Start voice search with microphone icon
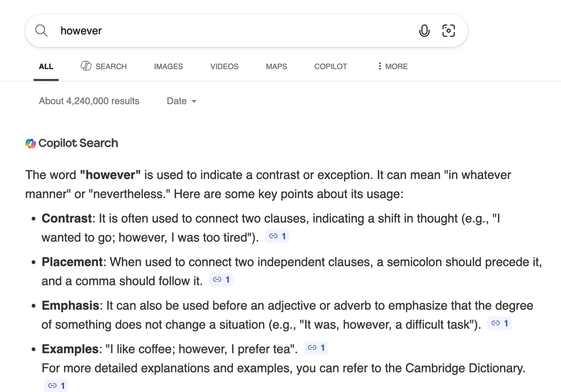 [x=424, y=31]
